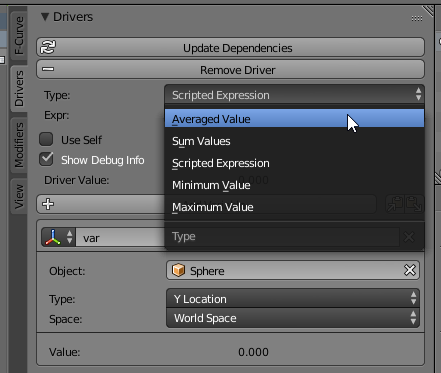Click the Drivers panel heading text

click(73, 17)
